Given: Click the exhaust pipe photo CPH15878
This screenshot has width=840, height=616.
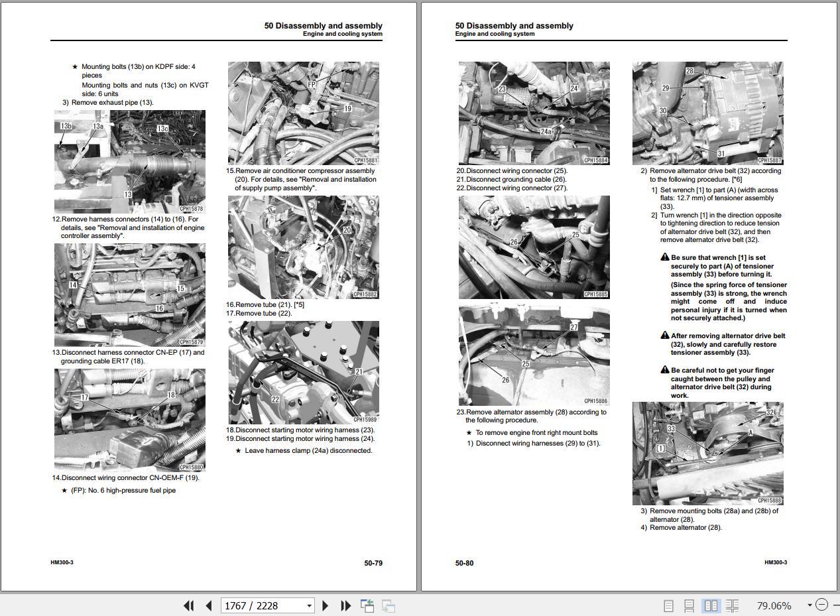Looking at the screenshot, I should coord(130,161).
